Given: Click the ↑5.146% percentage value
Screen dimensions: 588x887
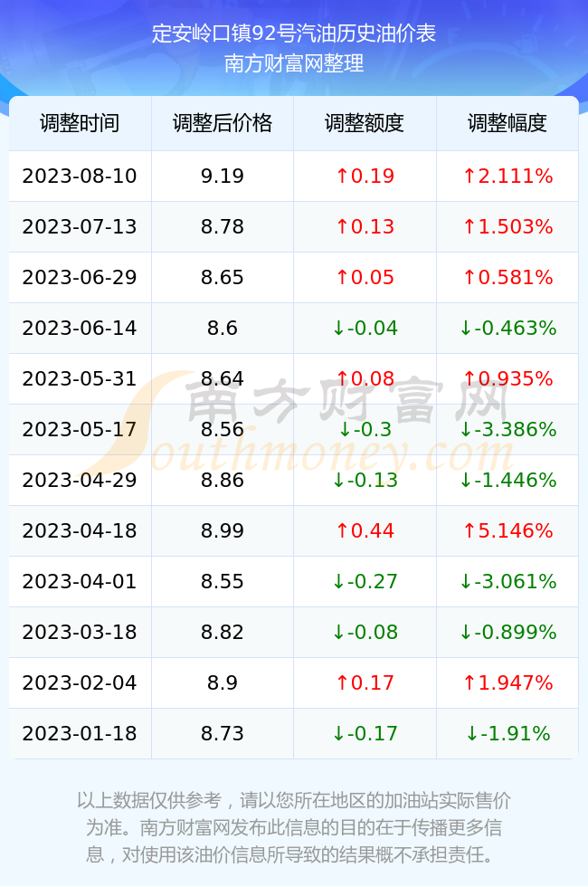Looking at the screenshot, I should click(507, 530).
